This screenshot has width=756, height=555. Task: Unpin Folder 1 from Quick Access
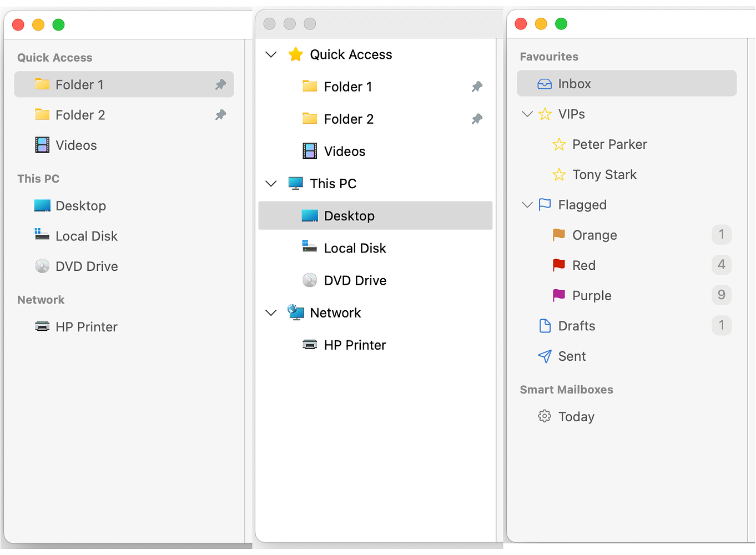(x=220, y=84)
